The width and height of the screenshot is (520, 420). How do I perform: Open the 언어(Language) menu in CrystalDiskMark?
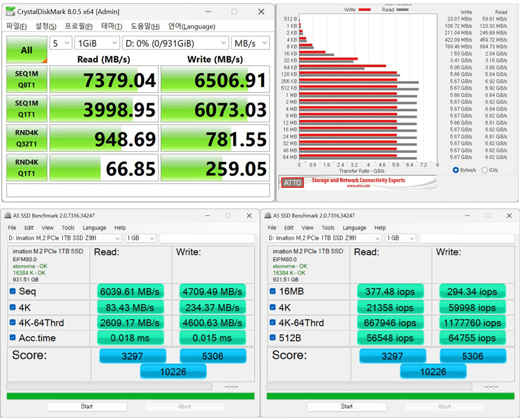192,26
